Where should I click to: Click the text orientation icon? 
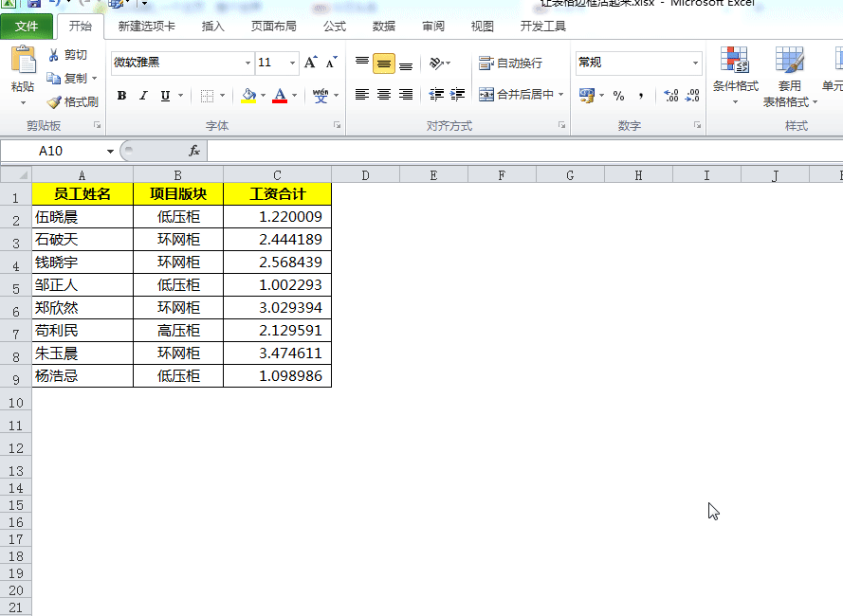[436, 63]
